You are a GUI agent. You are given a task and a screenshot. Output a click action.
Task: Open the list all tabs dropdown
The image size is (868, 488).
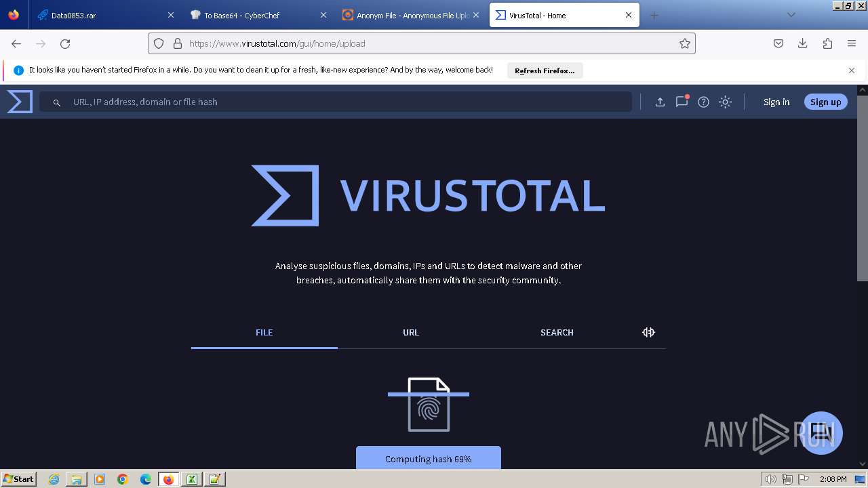(791, 15)
